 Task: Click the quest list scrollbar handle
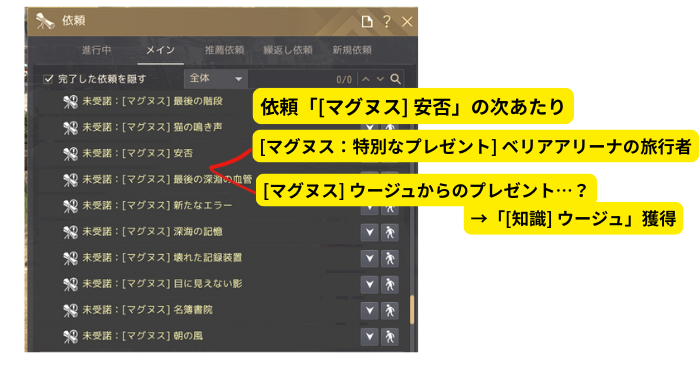pyautogui.click(x=412, y=309)
